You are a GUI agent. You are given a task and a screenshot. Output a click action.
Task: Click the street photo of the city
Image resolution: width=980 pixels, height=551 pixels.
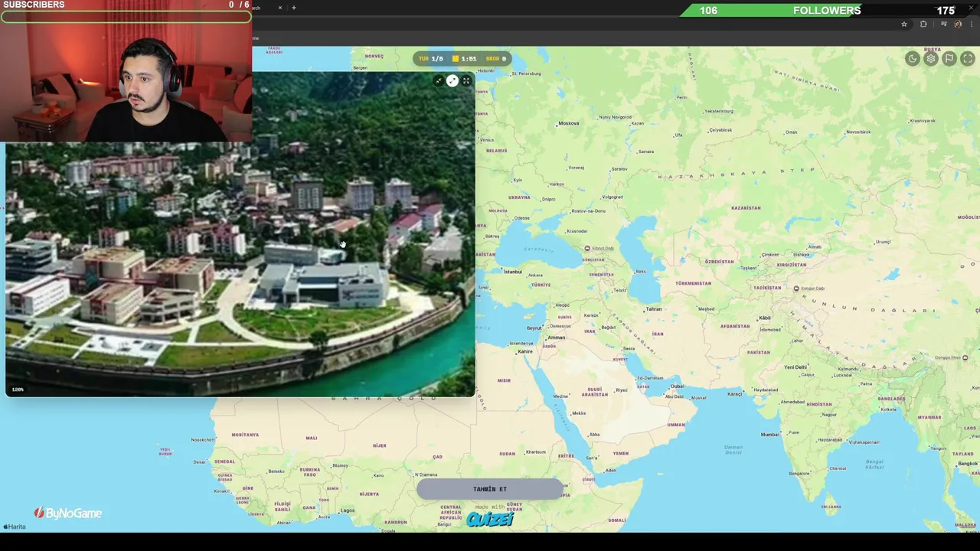(240, 233)
